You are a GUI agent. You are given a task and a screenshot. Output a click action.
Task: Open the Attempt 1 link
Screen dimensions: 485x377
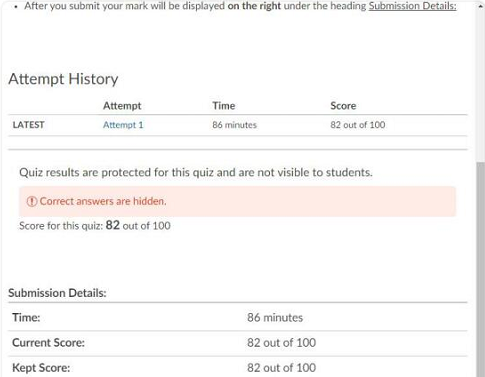tap(123, 125)
